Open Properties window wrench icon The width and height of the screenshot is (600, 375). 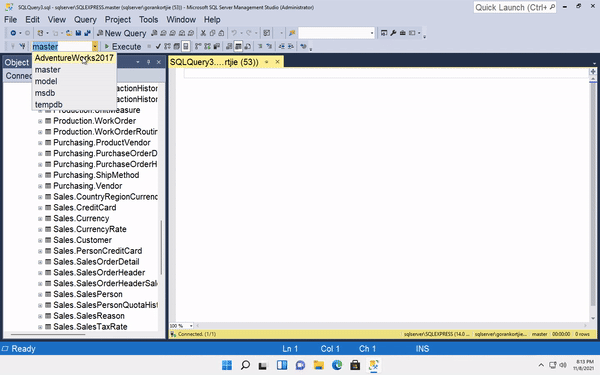(393, 33)
